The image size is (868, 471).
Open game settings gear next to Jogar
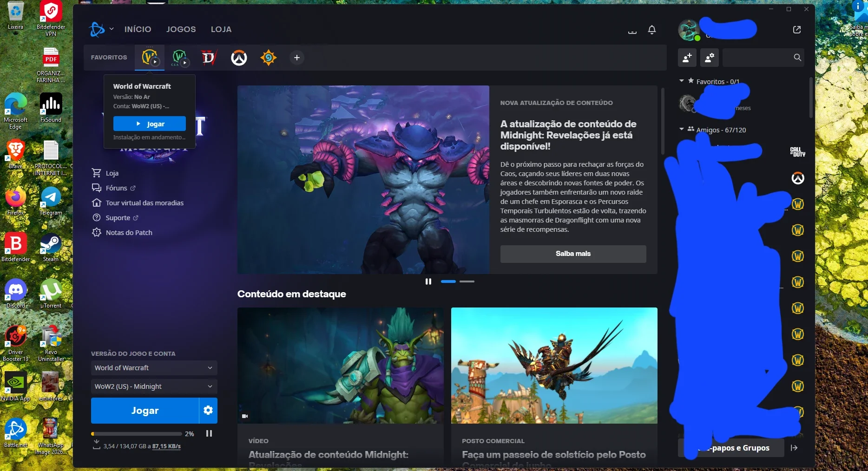coord(208,410)
